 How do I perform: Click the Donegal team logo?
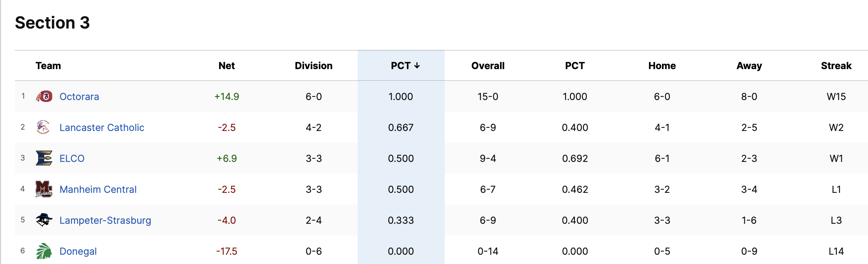[x=44, y=251]
